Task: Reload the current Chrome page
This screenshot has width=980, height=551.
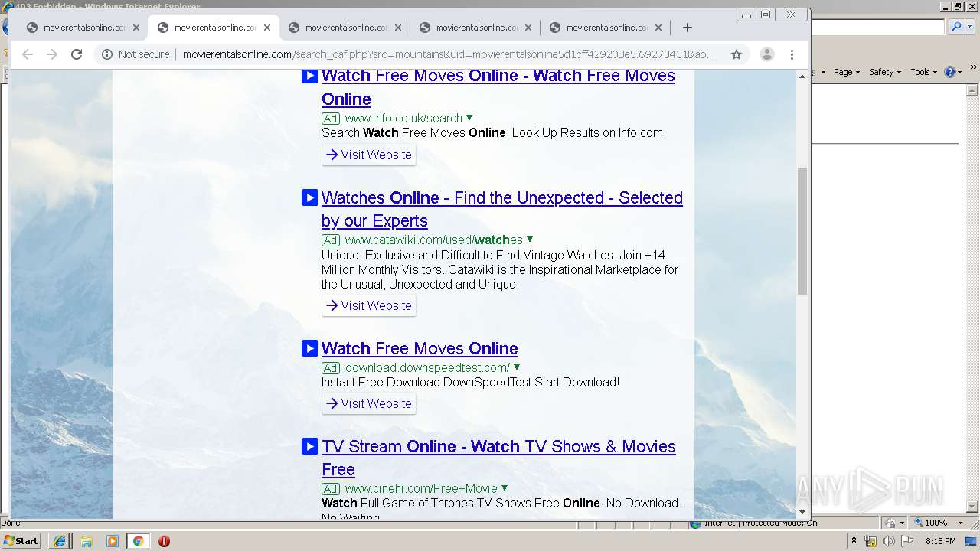Action: pos(77,54)
